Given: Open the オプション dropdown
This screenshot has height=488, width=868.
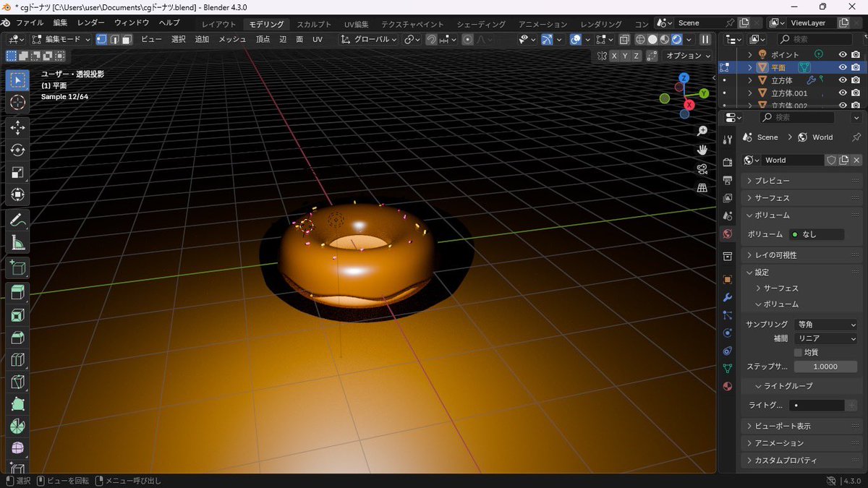Looking at the screenshot, I should coord(689,56).
